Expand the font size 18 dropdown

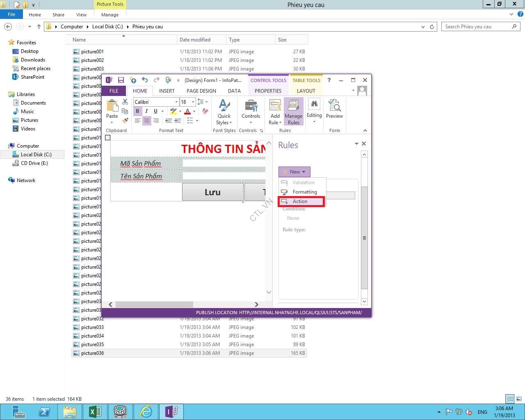coord(193,102)
